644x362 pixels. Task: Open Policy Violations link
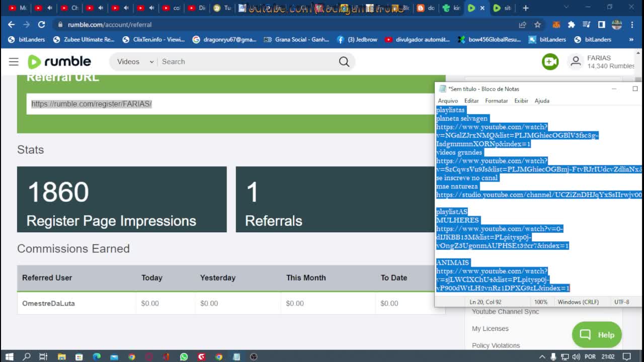496,345
